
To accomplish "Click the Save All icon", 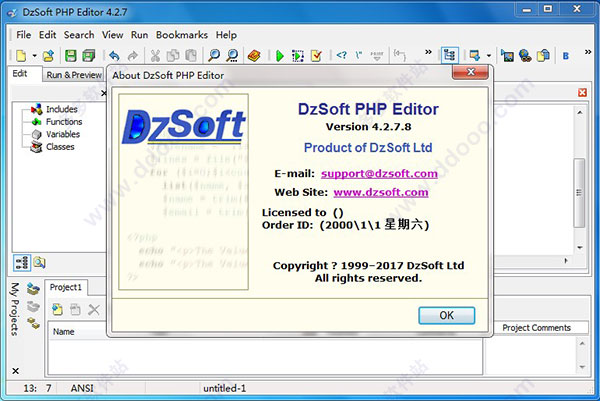I will pos(89,56).
